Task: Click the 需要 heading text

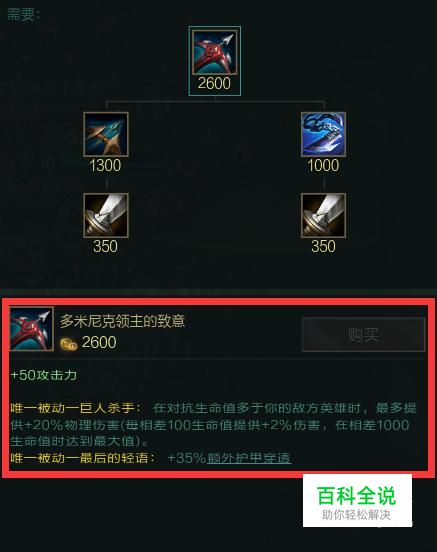Action: click(24, 14)
